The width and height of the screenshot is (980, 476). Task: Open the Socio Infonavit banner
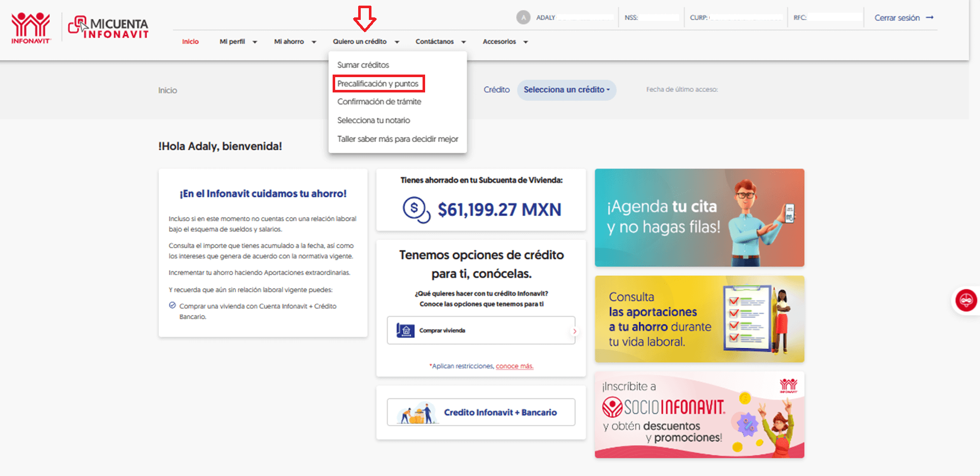pos(699,415)
